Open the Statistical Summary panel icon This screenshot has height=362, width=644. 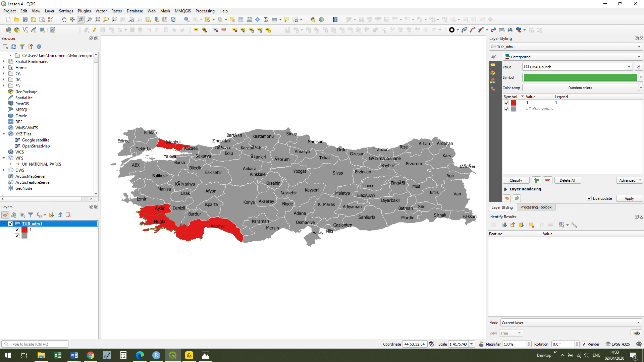click(x=266, y=19)
